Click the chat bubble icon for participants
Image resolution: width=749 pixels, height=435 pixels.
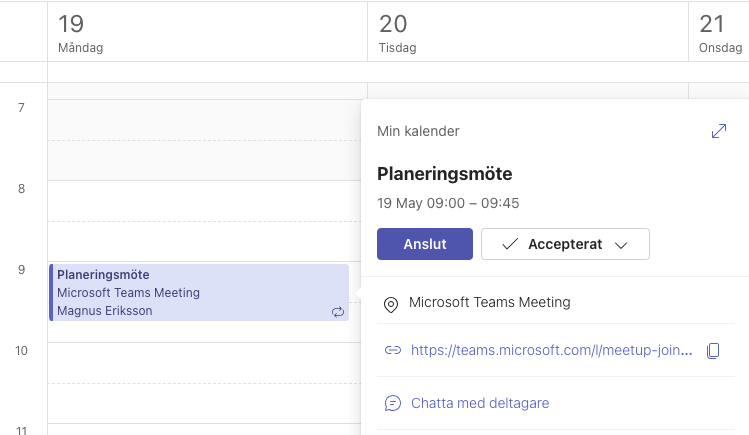393,403
